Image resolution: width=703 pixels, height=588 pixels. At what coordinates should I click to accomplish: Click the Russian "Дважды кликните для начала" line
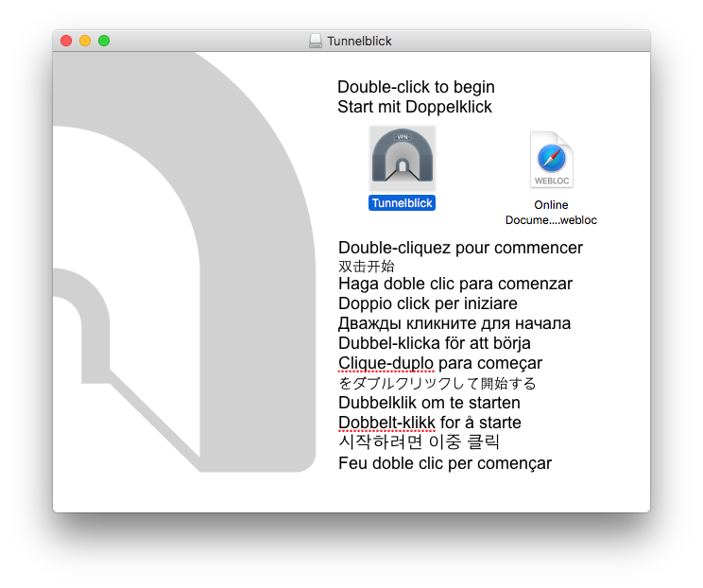(x=454, y=323)
